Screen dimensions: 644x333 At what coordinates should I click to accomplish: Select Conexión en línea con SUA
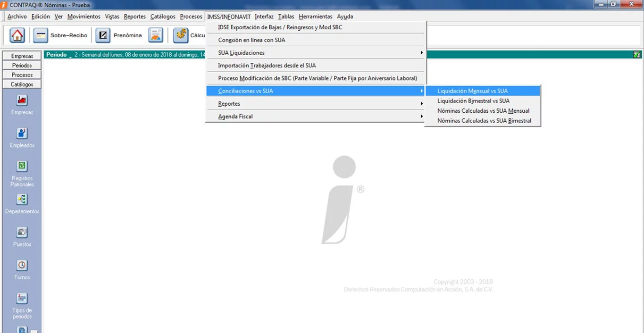coord(251,40)
